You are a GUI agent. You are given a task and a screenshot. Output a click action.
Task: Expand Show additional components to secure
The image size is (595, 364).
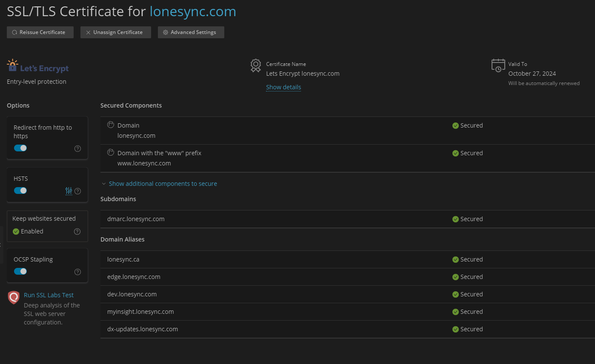click(163, 183)
